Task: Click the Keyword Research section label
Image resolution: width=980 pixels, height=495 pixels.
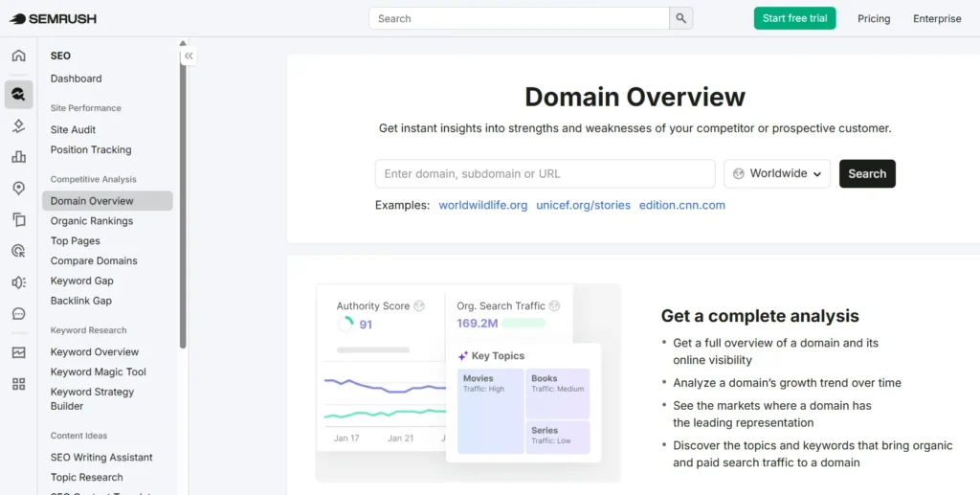Action: (88, 330)
